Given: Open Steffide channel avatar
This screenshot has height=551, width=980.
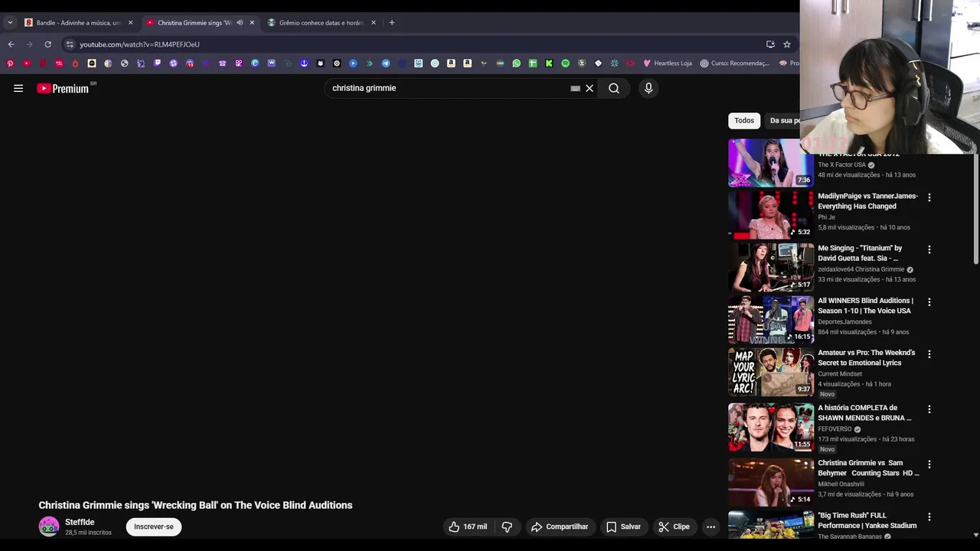Looking at the screenshot, I should [x=49, y=527].
